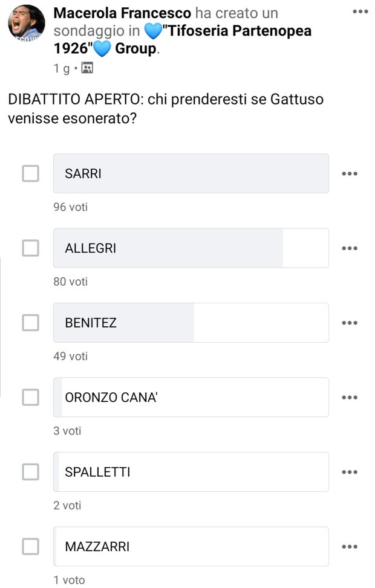
Task: Tick the SPALLETTI poll checkbox
Action: point(31,472)
